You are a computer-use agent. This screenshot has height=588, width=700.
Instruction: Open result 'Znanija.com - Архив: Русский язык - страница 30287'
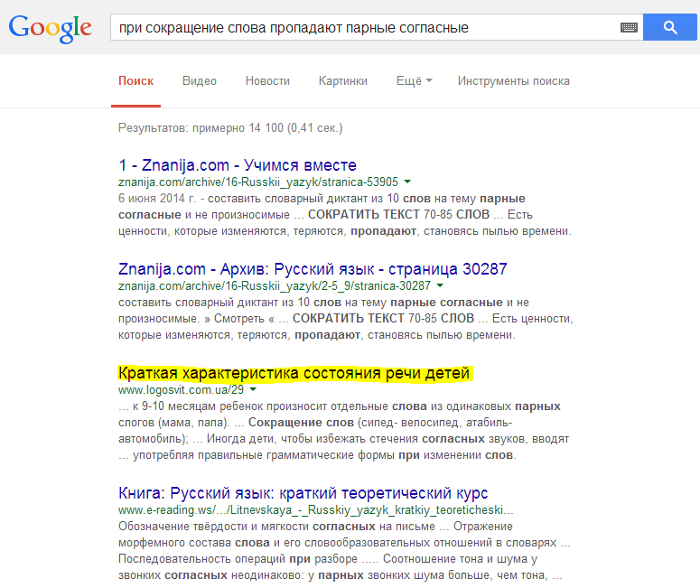(313, 269)
